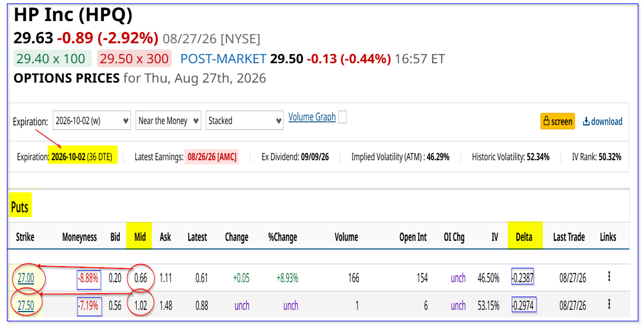The image size is (644, 327).
Task: Click the 46.50% IV cell
Action: tap(488, 278)
